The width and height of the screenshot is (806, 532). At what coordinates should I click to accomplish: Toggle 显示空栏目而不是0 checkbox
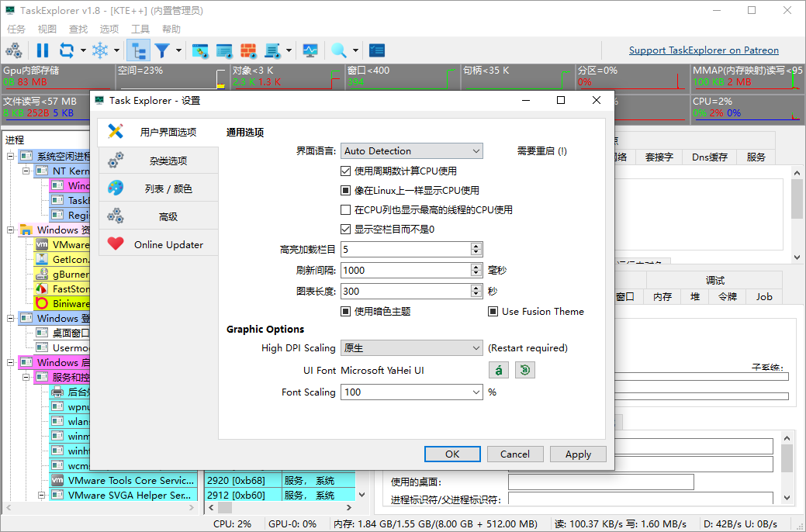345,230
